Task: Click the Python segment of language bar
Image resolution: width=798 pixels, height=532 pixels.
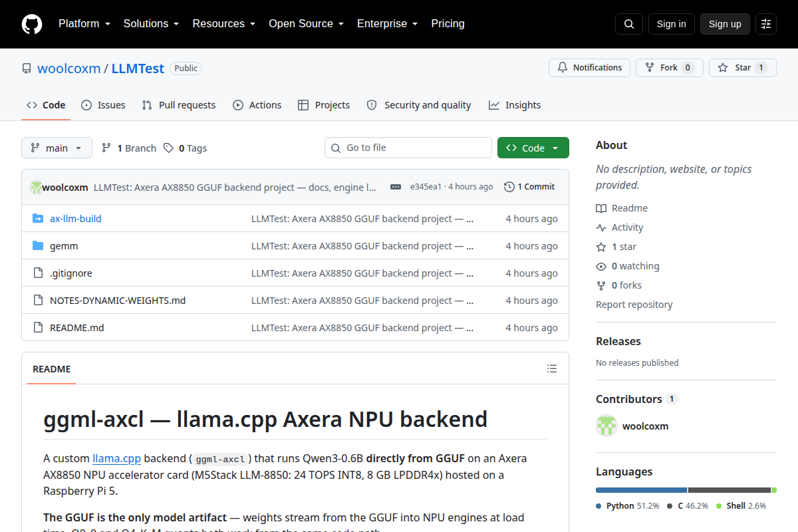Action: click(x=641, y=490)
